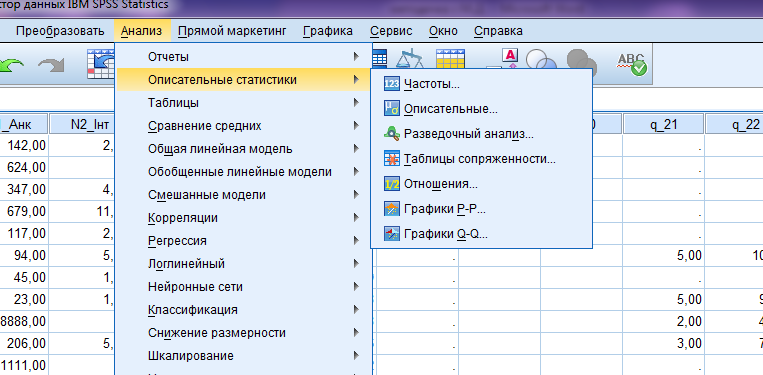Click the Undo arrow toolbar icon

coord(11,65)
